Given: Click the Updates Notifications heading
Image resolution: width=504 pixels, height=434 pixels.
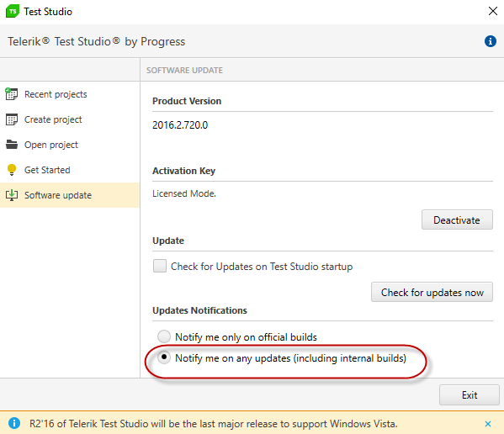Looking at the screenshot, I should point(199,310).
